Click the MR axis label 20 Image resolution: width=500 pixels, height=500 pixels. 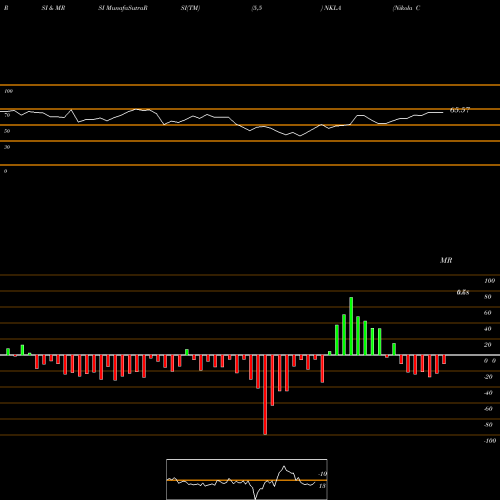click(x=488, y=345)
